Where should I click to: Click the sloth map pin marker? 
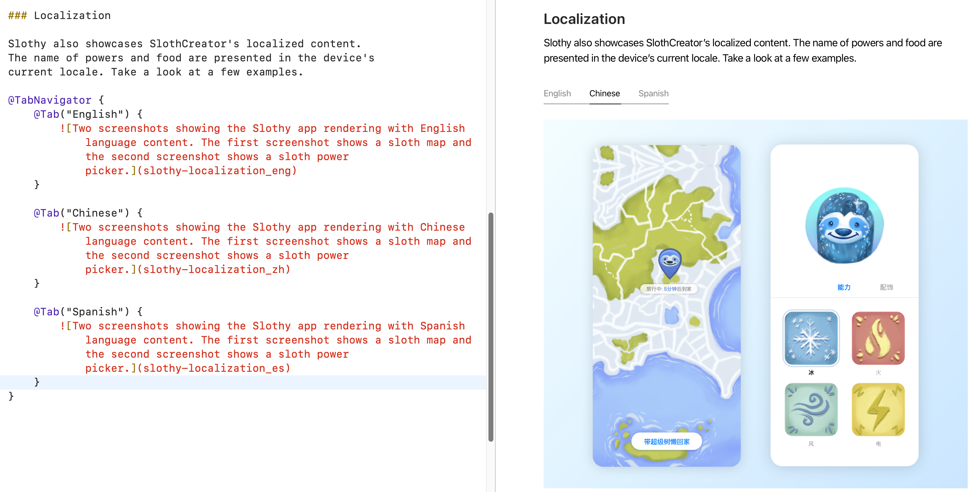(x=669, y=262)
